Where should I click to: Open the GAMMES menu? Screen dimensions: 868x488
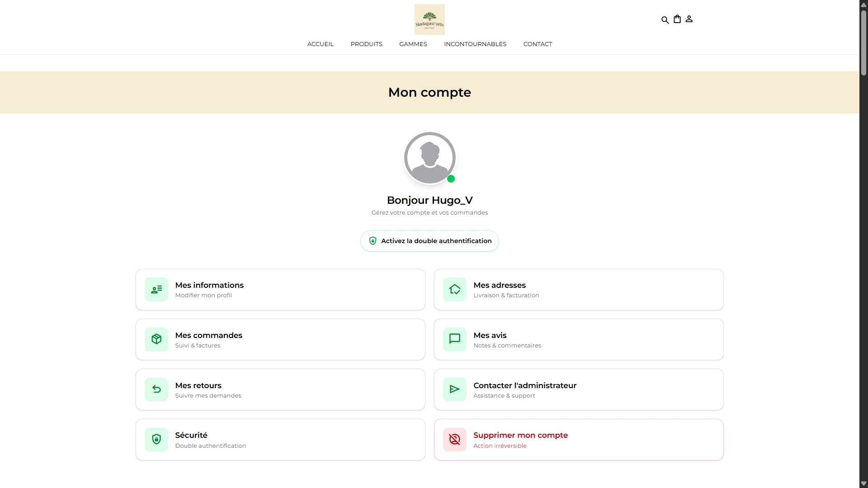(413, 44)
